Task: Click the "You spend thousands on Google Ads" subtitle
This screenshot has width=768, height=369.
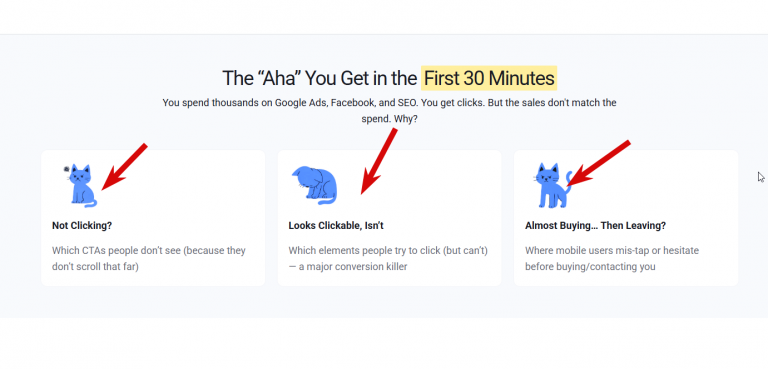Action: (389, 111)
